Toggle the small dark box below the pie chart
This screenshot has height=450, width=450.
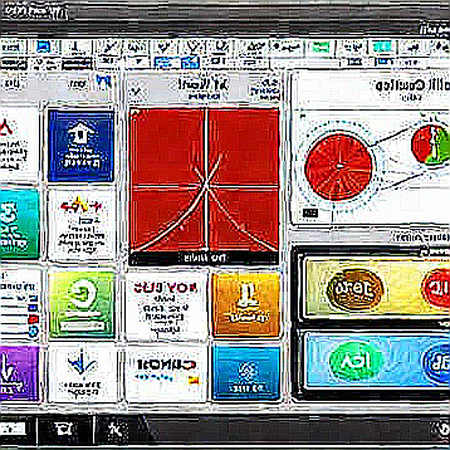(310, 213)
